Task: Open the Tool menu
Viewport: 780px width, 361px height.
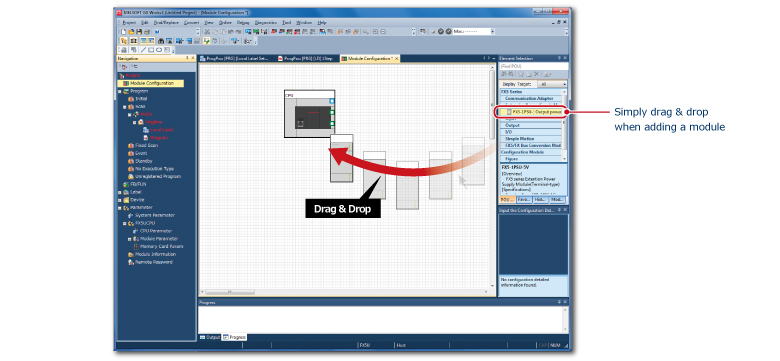Action: (x=287, y=23)
